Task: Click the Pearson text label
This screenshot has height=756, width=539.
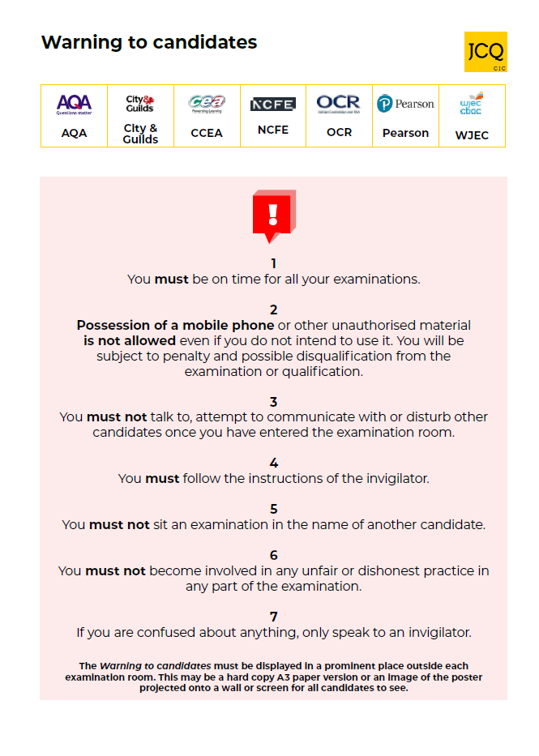Action: point(405,133)
